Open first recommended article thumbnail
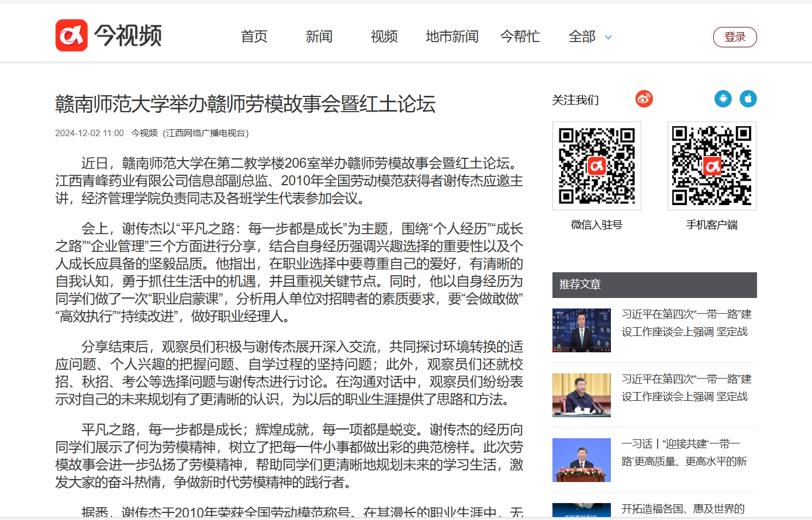Image resolution: width=812 pixels, height=520 pixels. [582, 330]
